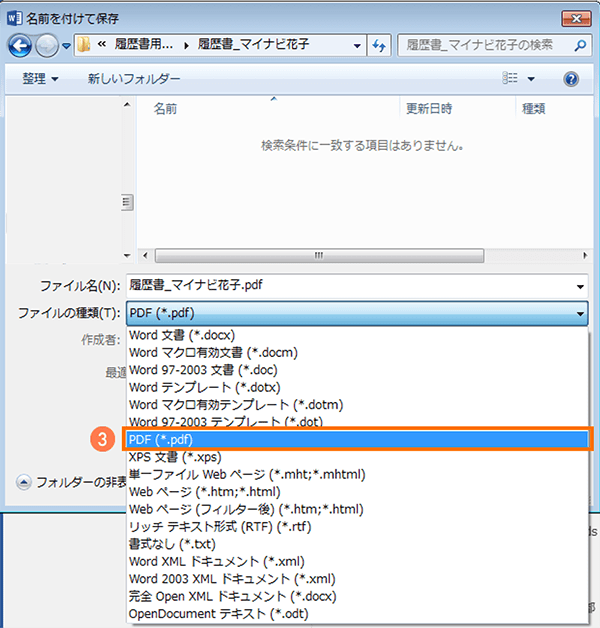Open the help question mark icon
Screen dimensions: 600x628
(x=571, y=79)
